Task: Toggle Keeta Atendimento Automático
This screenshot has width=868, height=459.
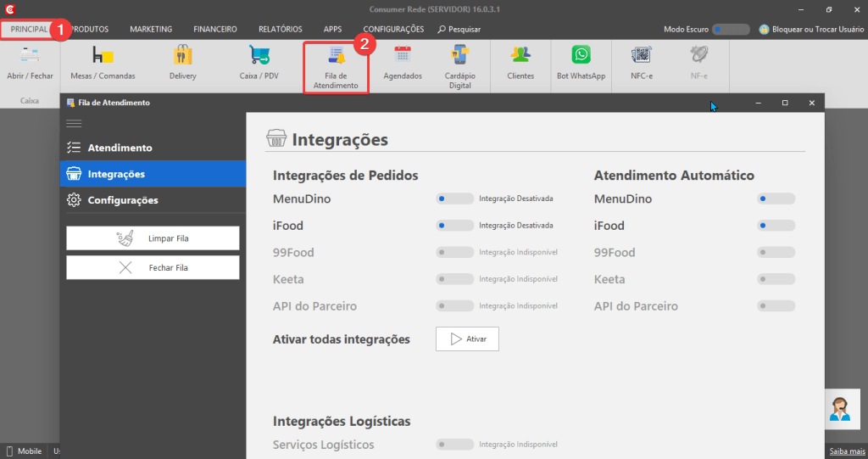Action: tap(776, 279)
